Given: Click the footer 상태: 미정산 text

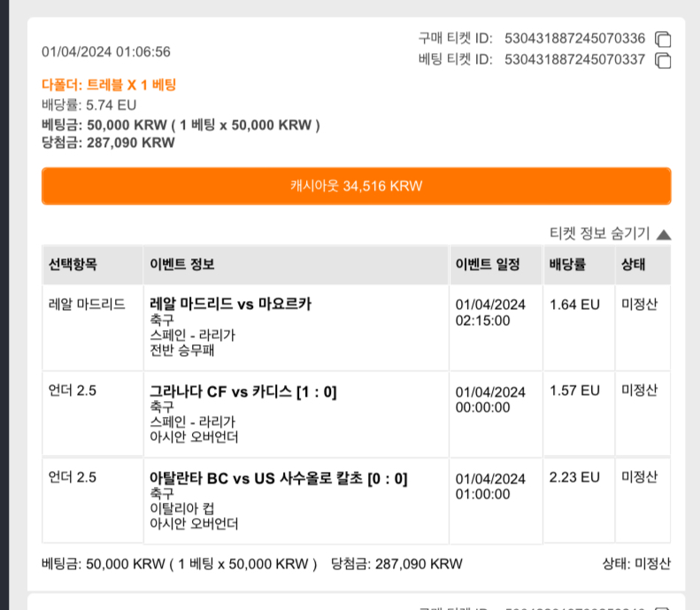Looking at the screenshot, I should (636, 564).
